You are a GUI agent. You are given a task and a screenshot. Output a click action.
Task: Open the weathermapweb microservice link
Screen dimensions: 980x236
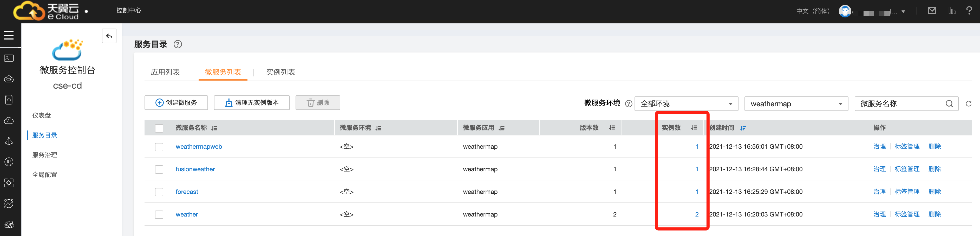tap(199, 147)
